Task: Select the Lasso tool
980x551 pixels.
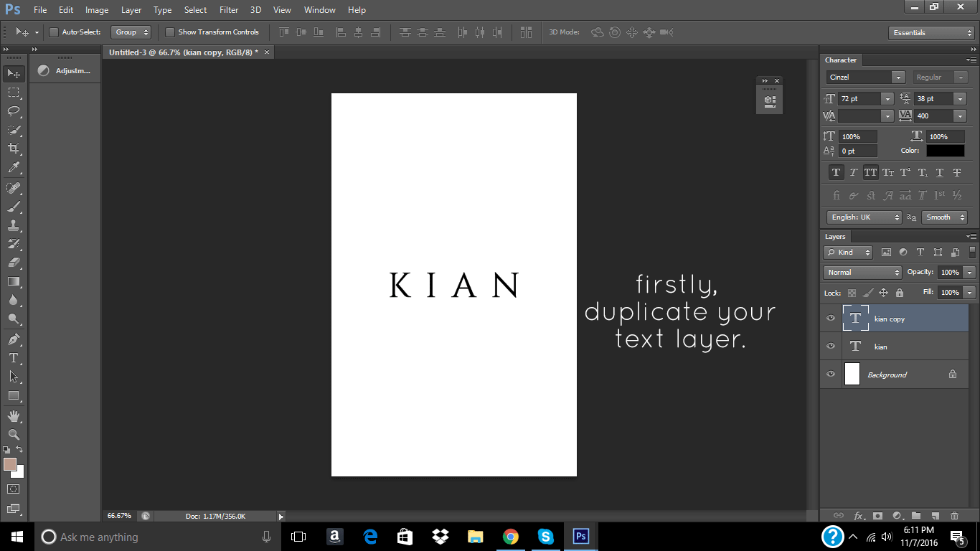Action: point(14,110)
